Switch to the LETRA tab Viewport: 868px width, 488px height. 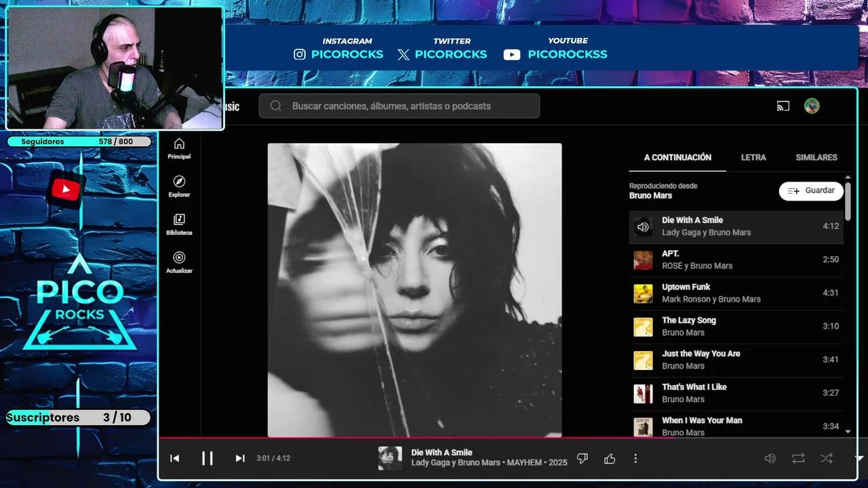(753, 157)
